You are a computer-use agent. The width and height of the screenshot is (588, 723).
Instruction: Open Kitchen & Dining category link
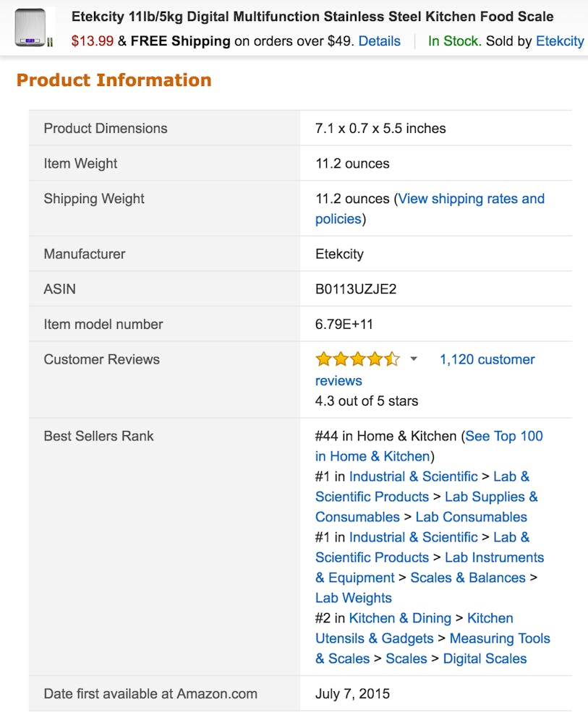point(399,618)
